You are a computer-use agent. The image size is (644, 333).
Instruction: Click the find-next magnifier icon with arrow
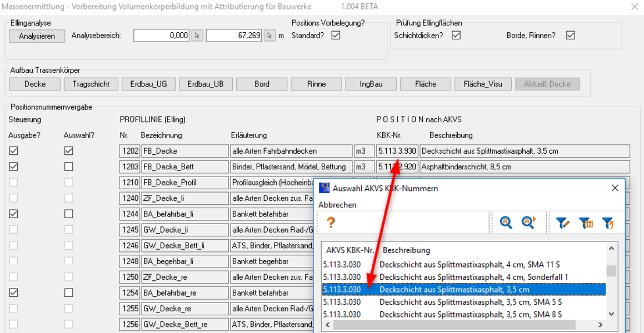coord(528,223)
